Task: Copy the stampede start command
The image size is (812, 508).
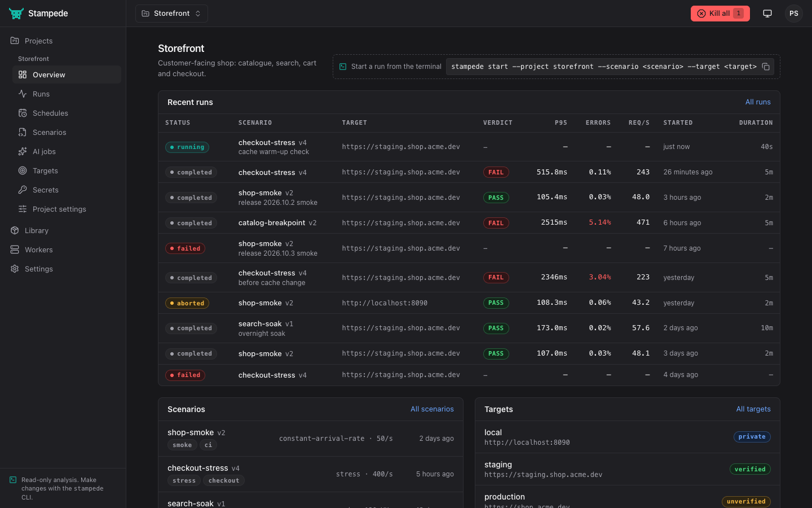Action: tap(766, 67)
